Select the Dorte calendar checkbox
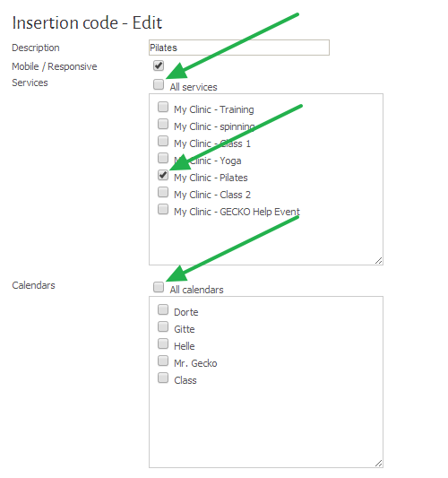Image resolution: width=448 pixels, height=478 pixels. pyautogui.click(x=163, y=309)
